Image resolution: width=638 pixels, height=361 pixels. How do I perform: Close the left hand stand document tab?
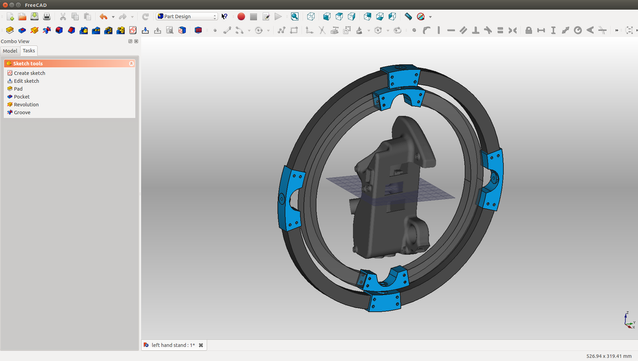201,345
